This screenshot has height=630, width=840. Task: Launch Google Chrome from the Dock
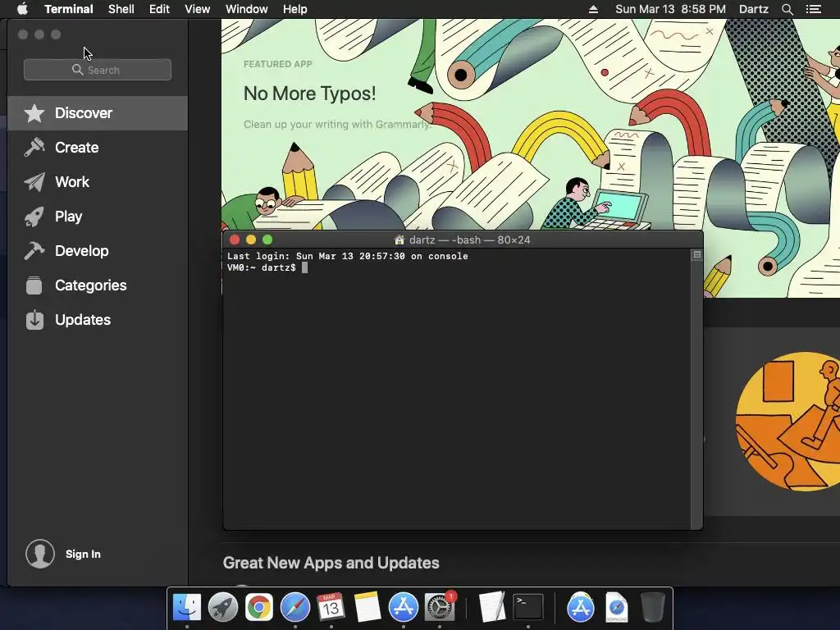(x=258, y=607)
